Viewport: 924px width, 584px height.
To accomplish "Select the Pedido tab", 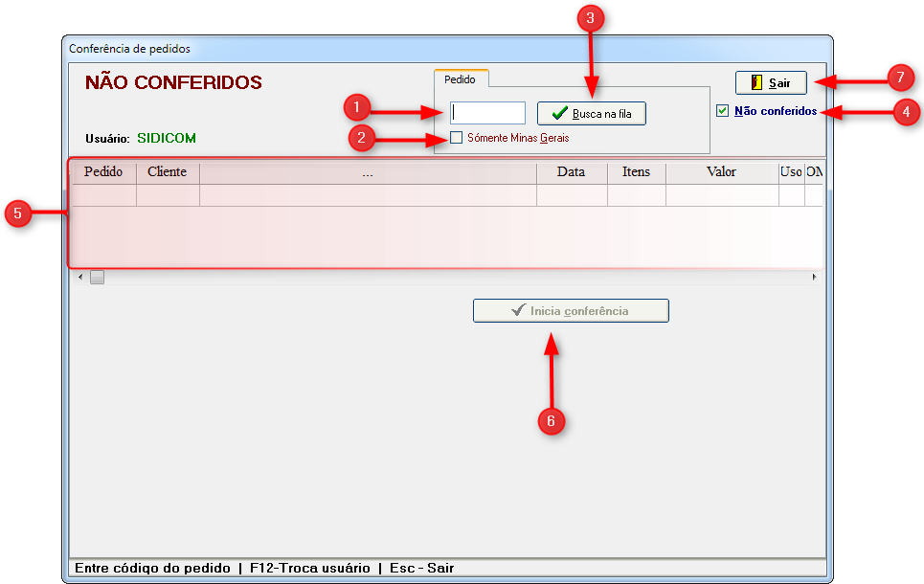I will pos(461,79).
